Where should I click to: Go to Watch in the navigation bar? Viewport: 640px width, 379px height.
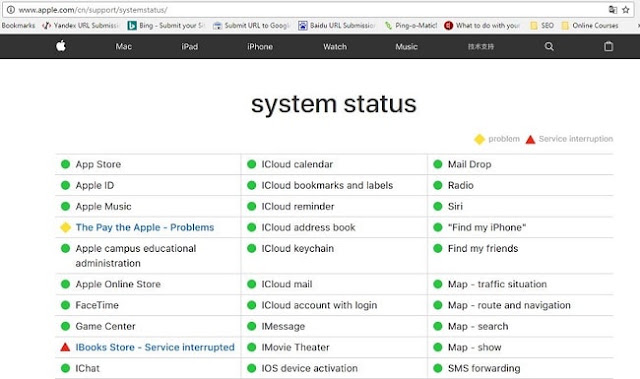(x=335, y=47)
